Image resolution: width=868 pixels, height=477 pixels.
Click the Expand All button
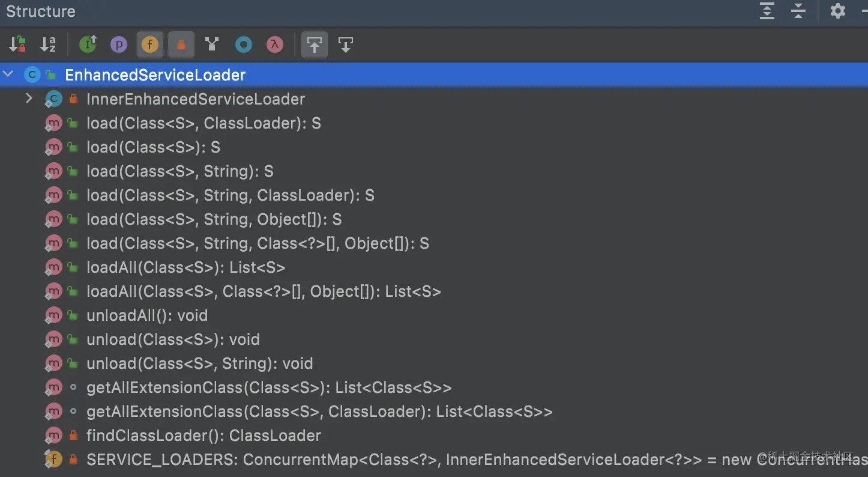pos(767,11)
